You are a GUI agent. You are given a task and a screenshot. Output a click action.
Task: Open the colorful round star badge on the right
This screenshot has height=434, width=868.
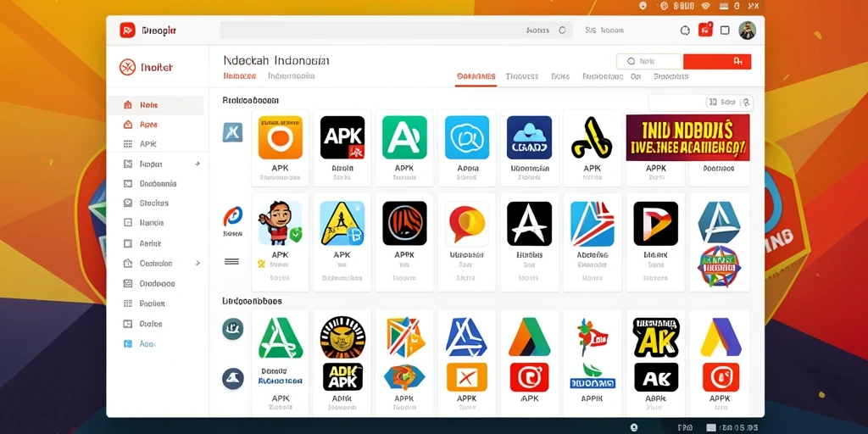tap(719, 266)
